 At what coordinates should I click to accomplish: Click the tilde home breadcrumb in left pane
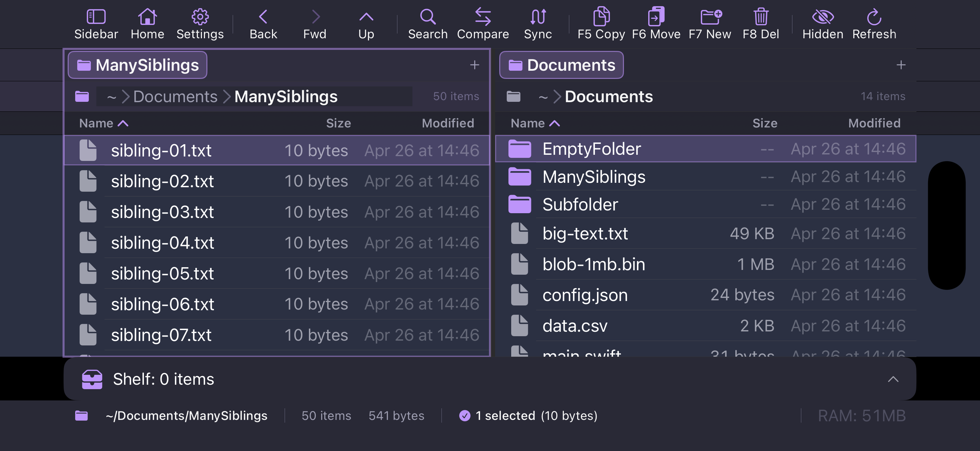tap(111, 97)
